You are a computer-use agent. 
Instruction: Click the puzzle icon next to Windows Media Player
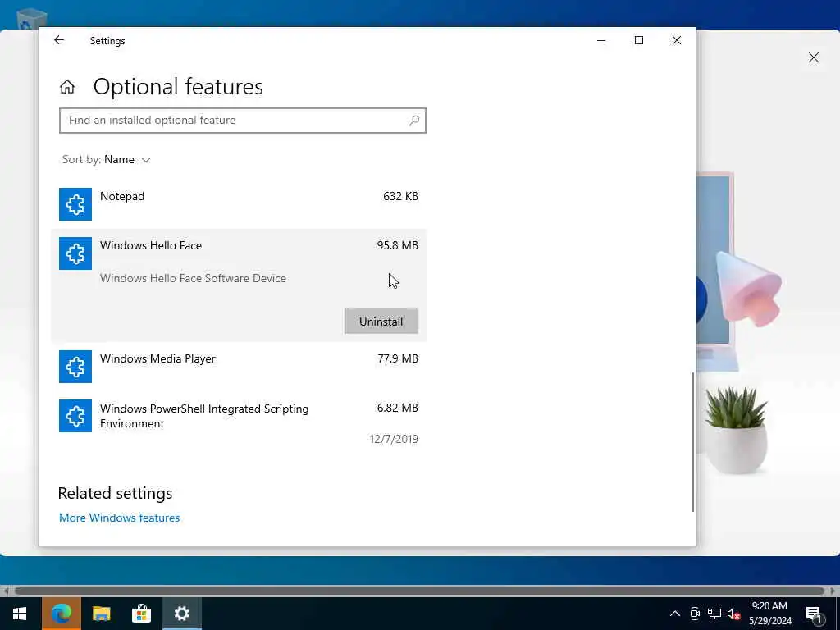(75, 367)
